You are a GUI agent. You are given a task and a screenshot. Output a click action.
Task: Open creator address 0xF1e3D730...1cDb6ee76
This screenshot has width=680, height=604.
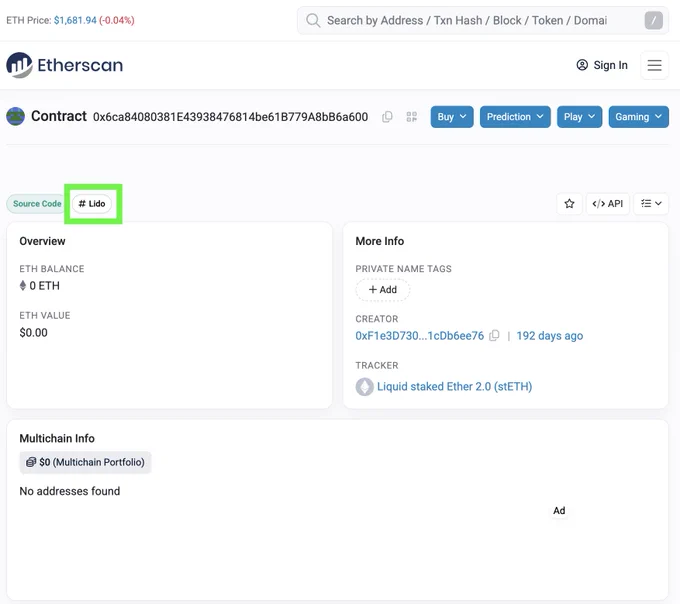[x=419, y=336]
